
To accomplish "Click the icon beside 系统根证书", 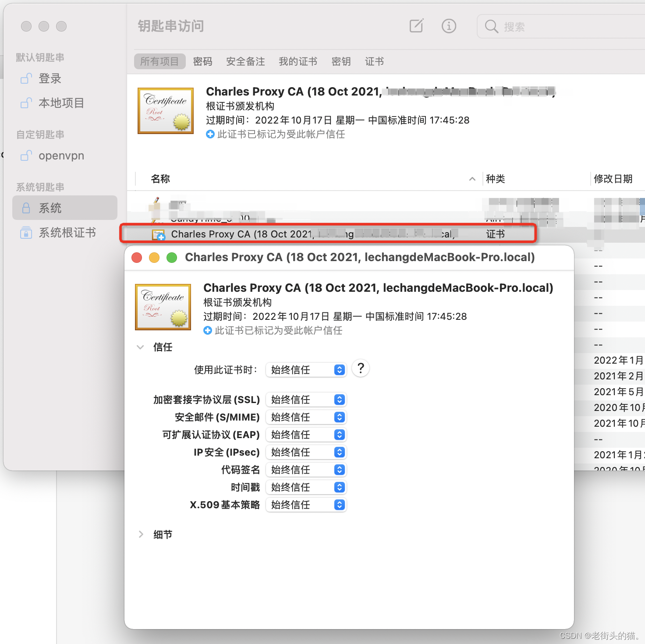I will [x=26, y=233].
